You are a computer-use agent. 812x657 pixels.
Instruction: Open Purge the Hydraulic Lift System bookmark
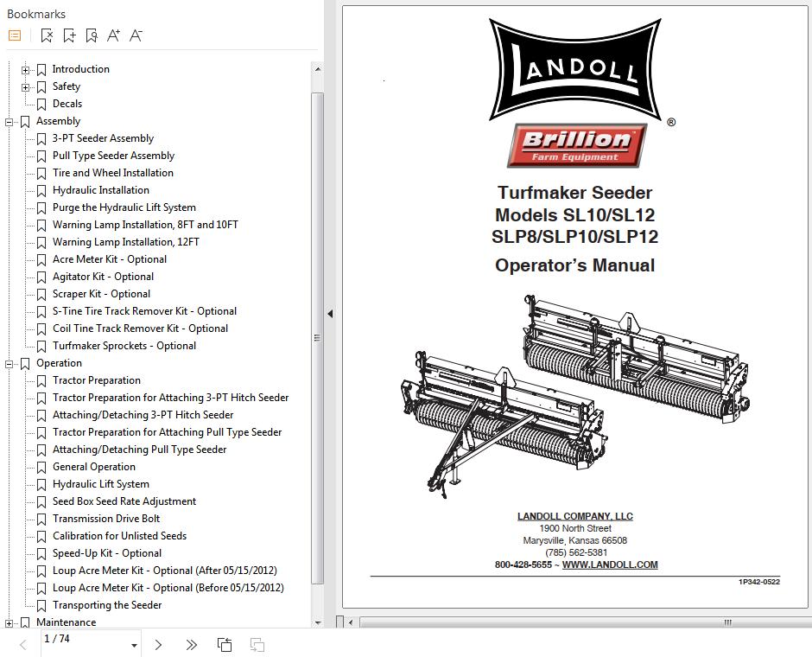coord(124,207)
